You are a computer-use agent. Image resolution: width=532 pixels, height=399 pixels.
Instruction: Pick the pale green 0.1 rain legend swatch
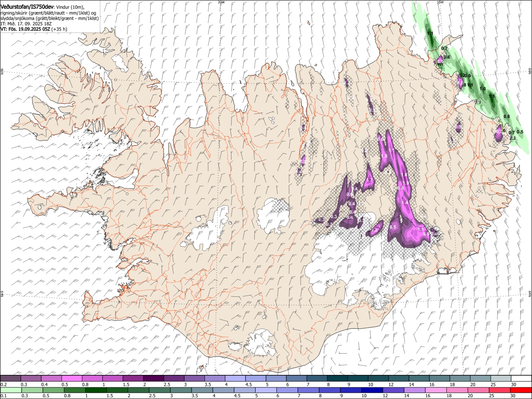[x=11, y=390]
